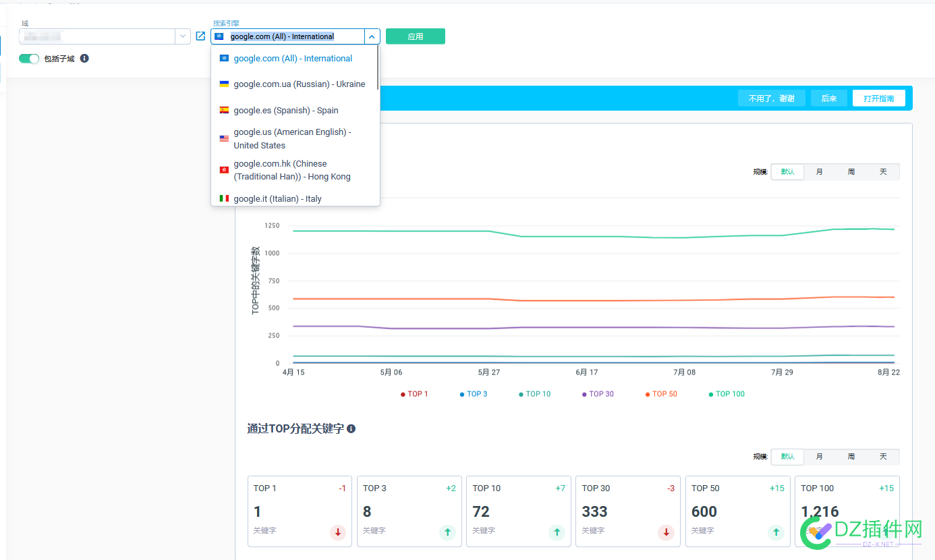Open the TOP 1 keywords card
The height and width of the screenshot is (560, 935).
[x=300, y=511]
